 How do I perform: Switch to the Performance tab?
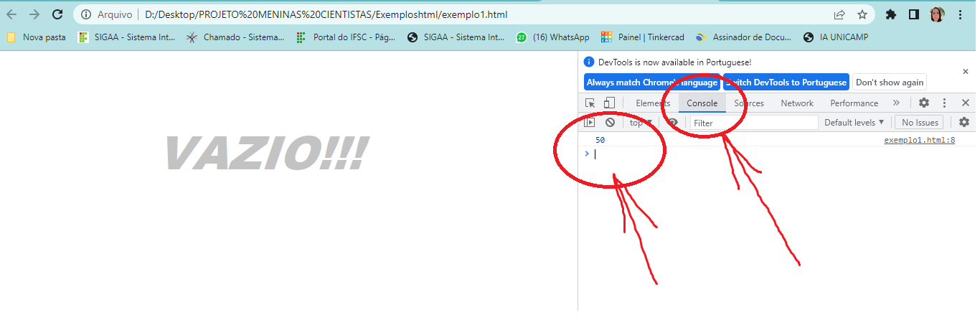pyautogui.click(x=854, y=103)
